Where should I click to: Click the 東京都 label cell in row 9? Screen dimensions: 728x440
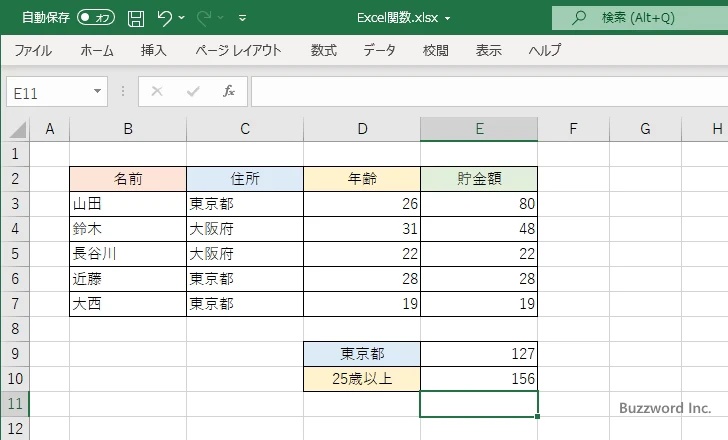click(362, 354)
